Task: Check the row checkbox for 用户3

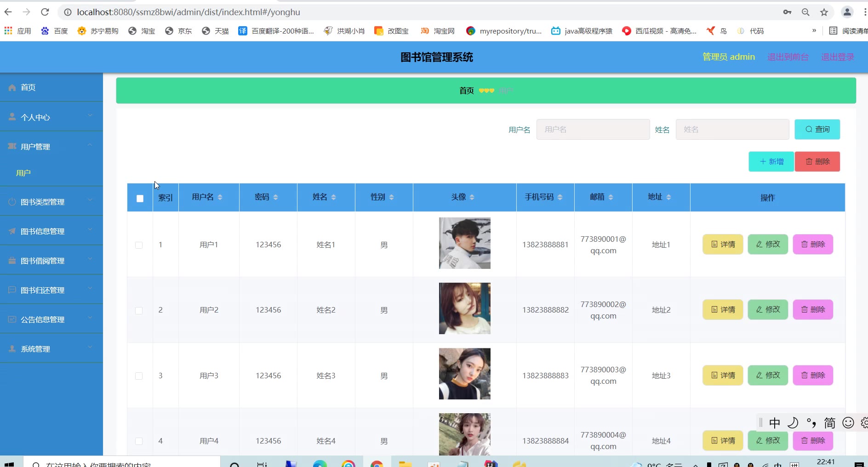Action: click(x=139, y=376)
